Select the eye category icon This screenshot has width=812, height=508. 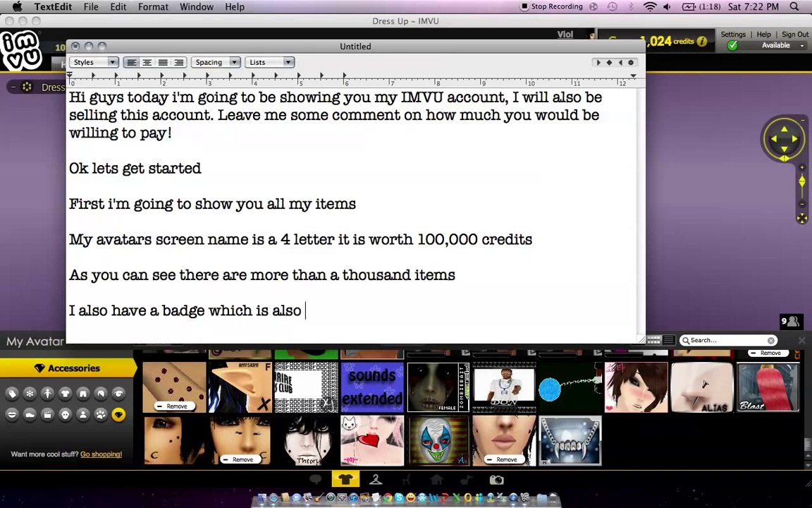118,394
